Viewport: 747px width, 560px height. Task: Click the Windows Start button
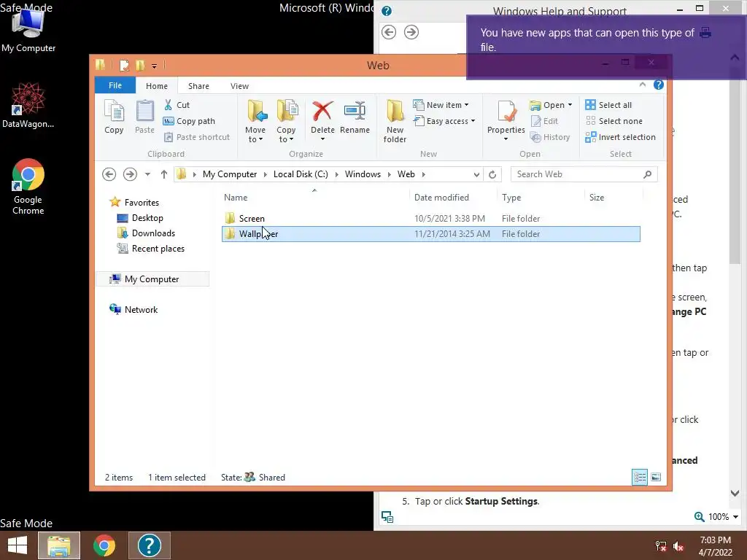click(18, 545)
